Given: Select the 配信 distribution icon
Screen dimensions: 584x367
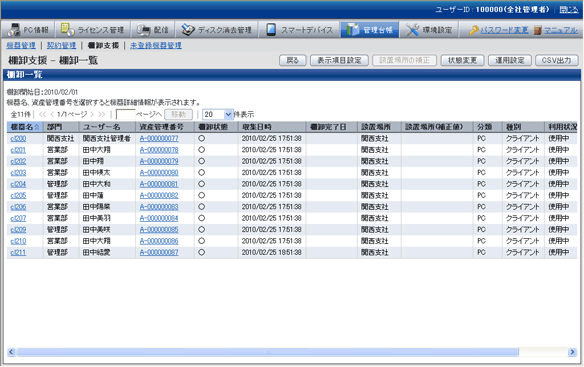Looking at the screenshot, I should (x=143, y=30).
